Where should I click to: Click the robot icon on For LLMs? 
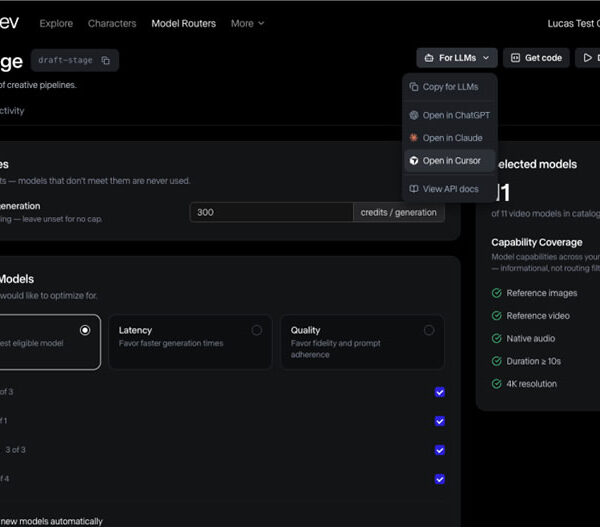tap(429, 58)
